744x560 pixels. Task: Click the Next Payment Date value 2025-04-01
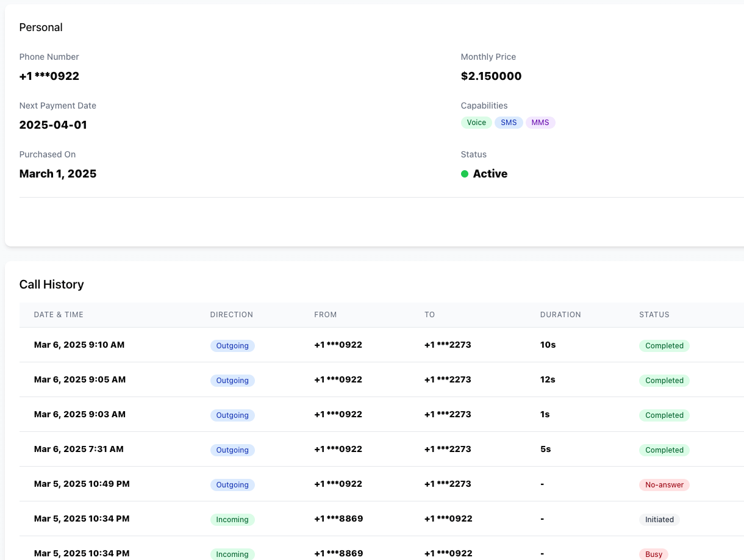click(x=53, y=125)
